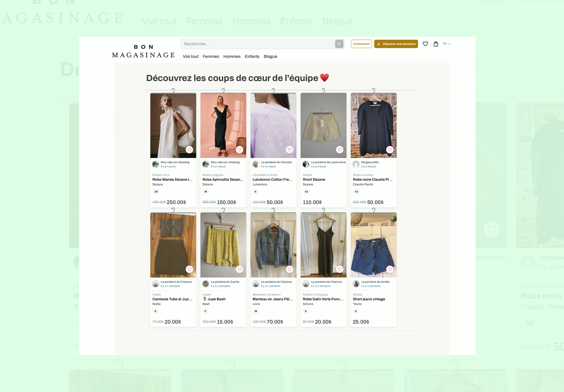Image resolution: width=564 pixels, height=392 pixels.
Task: Click La penderie de Amélie avatar
Action: pos(356,284)
